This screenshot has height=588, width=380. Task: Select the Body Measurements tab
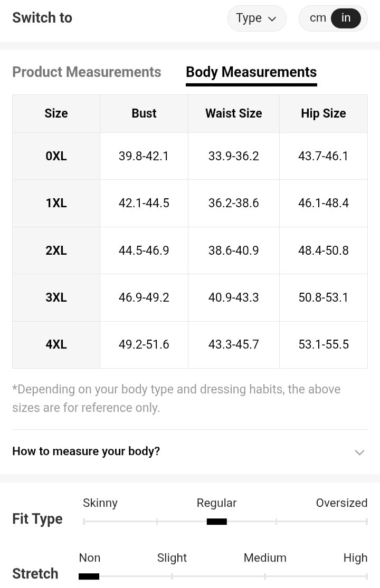(x=251, y=72)
